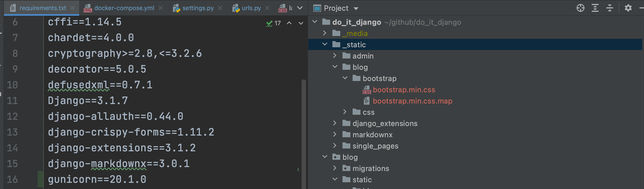Show the hidden editor tabs dropdown
644x189 pixels.
click(x=300, y=8)
